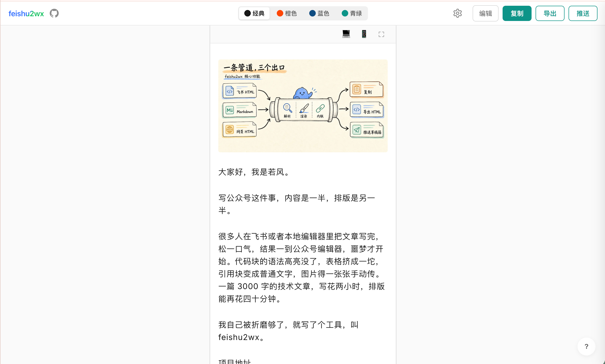Select the 经典 classic theme
Image resolution: width=605 pixels, height=364 pixels.
[254, 13]
